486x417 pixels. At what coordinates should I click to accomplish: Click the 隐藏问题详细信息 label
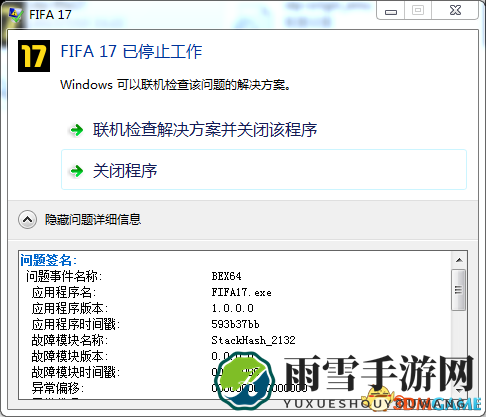(93, 220)
